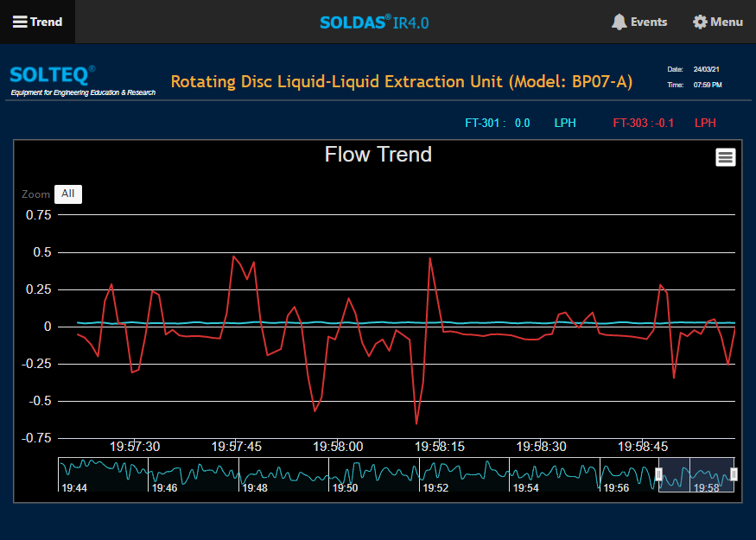Click the All zoom button
The image size is (756, 540).
pos(68,194)
